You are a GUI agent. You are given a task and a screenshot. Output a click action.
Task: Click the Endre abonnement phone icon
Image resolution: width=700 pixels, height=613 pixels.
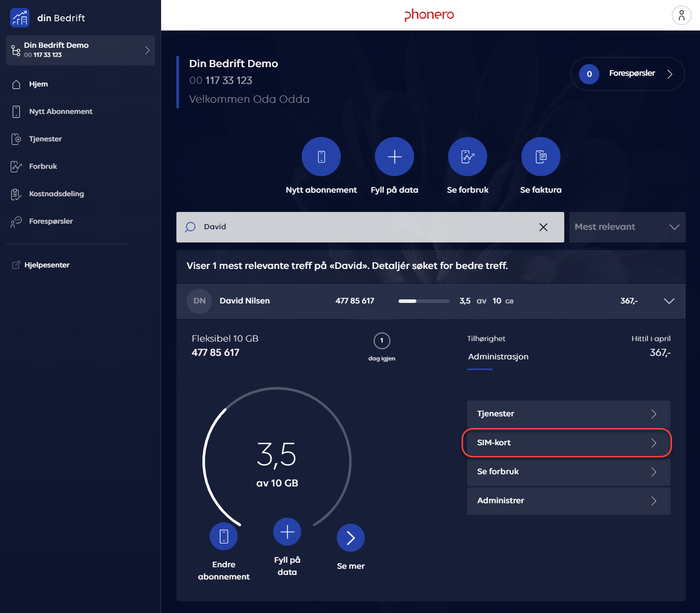224,536
